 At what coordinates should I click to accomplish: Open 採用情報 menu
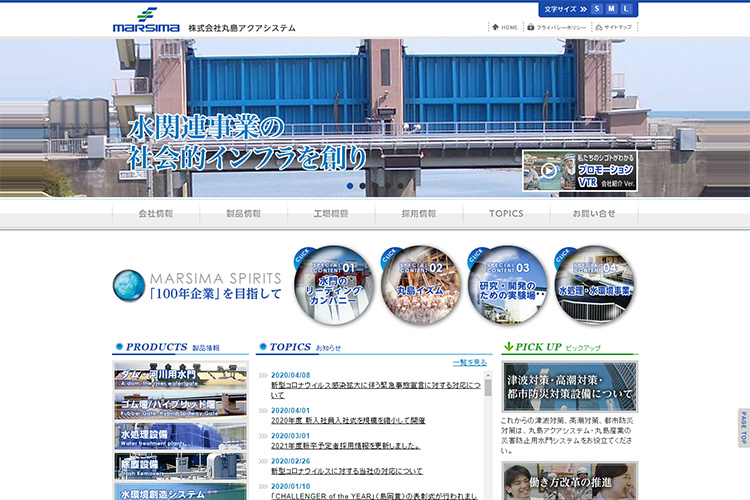(x=419, y=213)
